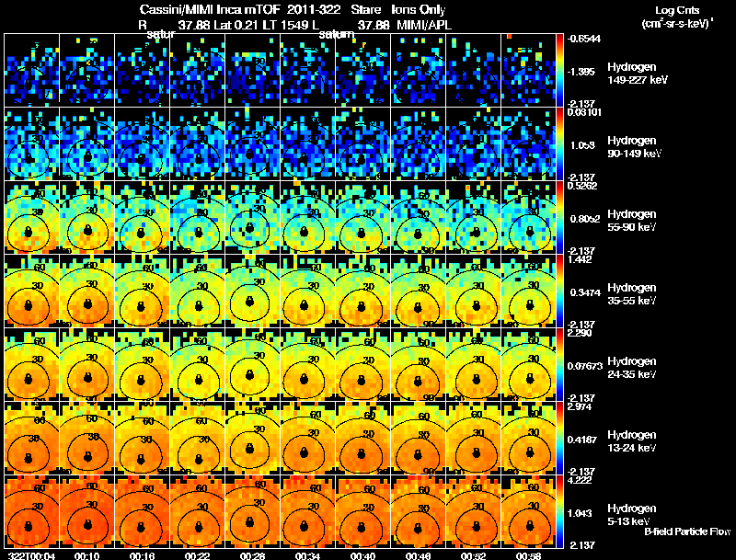The width and height of the screenshot is (736, 560).
Task: Click the -0.6544 color scale maximum
Action: [x=583, y=39]
